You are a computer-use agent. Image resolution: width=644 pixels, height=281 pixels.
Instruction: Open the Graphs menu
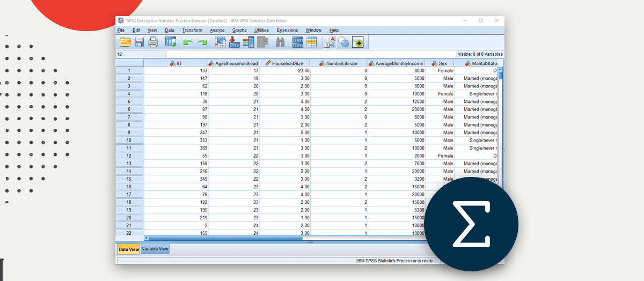239,30
